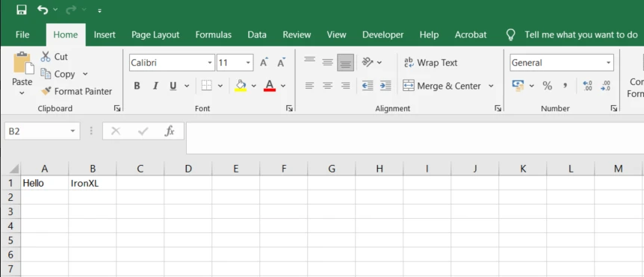Select Middle Align icon

click(x=327, y=63)
